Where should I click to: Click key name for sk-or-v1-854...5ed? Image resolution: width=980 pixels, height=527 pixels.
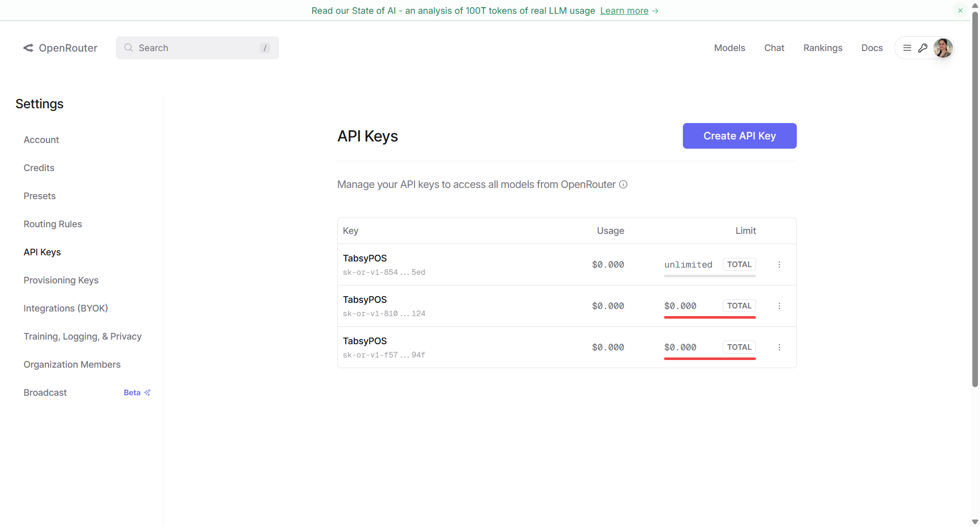click(x=365, y=258)
